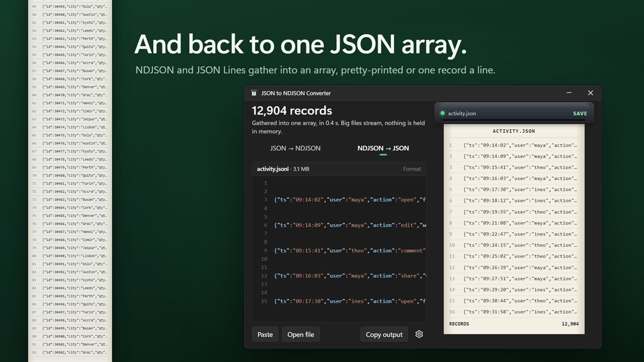Viewport: 644px width, 362px height.
Task: Open the converter settings gear
Action: point(419,334)
